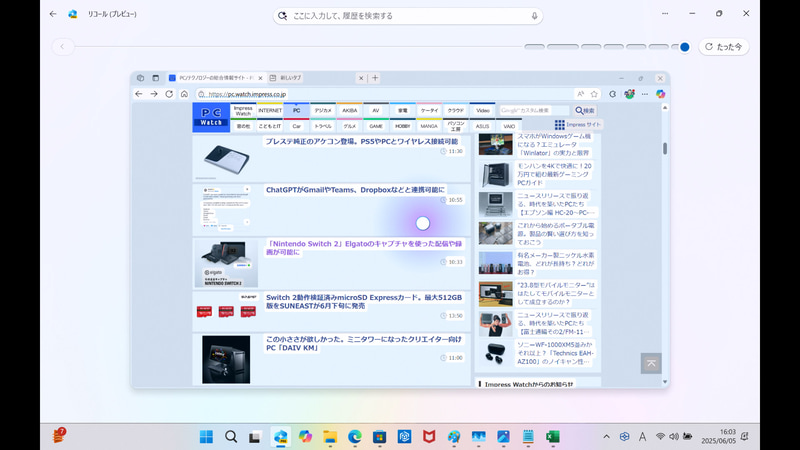Open the MANGA navigation item
This screenshot has width=800, height=450.
[429, 126]
